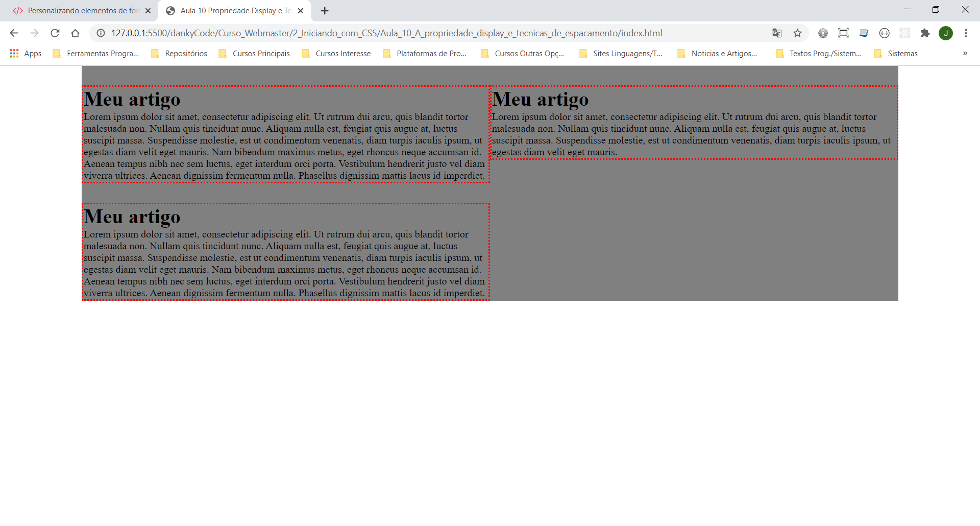Open the Chrome three-dot menu
Screen dimensions: 980x526
pos(966,33)
